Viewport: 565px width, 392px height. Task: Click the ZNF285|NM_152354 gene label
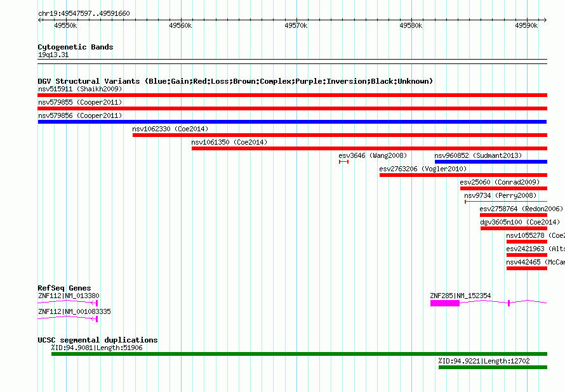(460, 296)
